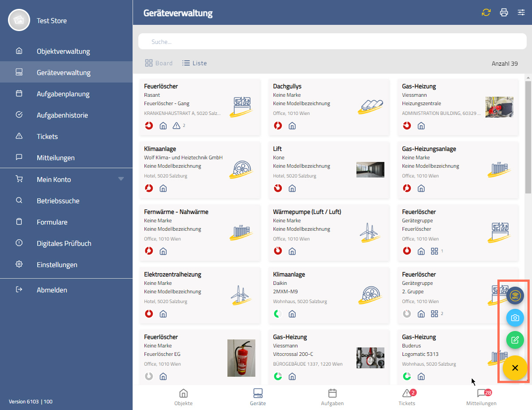Click the yellow refresh sync icon
Viewport: 532px width, 410px height.
(x=486, y=12)
